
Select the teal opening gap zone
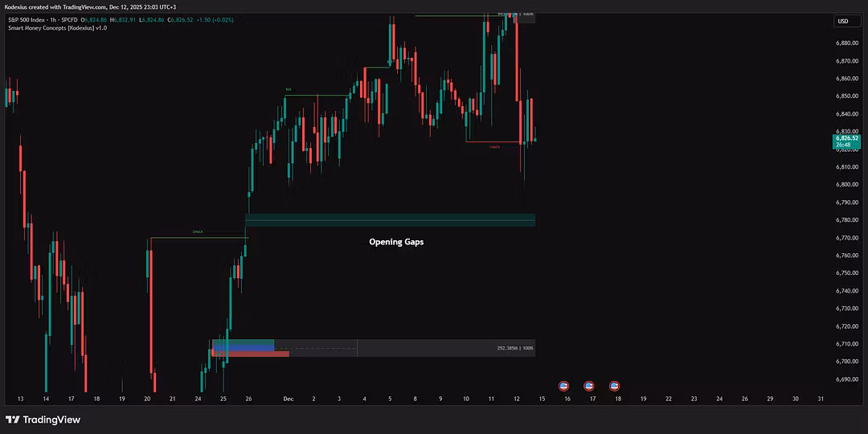pos(390,219)
